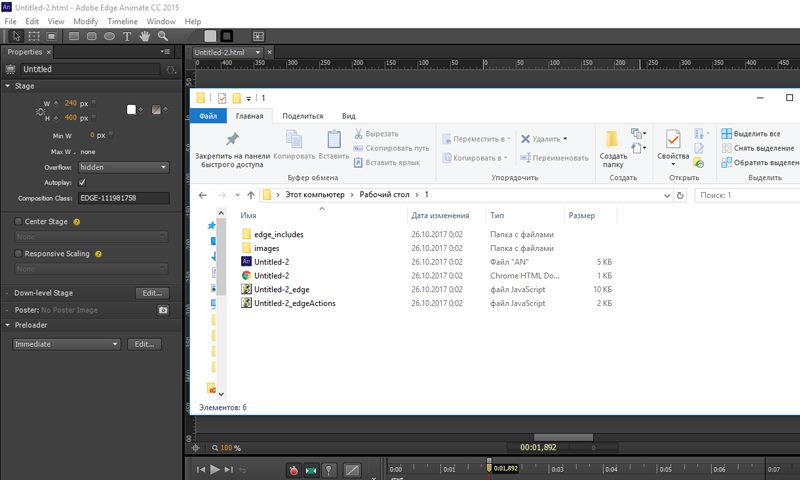This screenshot has width=800, height=480.
Task: Toggle Auto-Transition mode green button
Action: 311,470
